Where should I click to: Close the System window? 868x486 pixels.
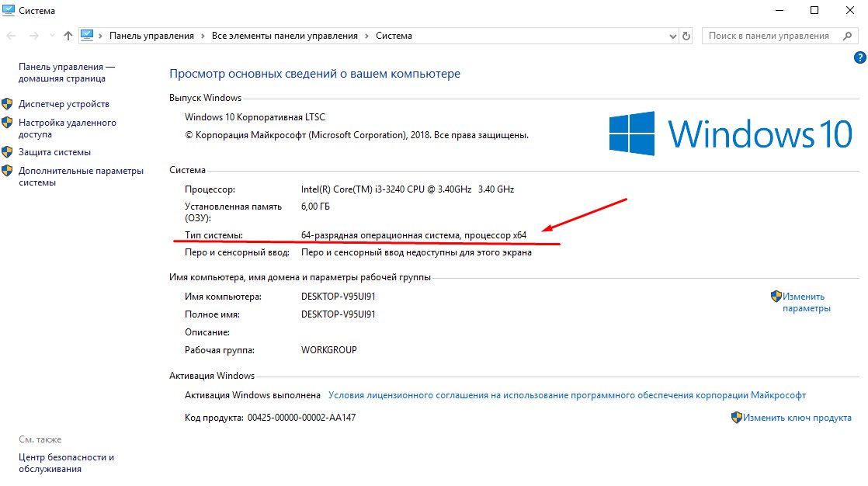tap(849, 11)
